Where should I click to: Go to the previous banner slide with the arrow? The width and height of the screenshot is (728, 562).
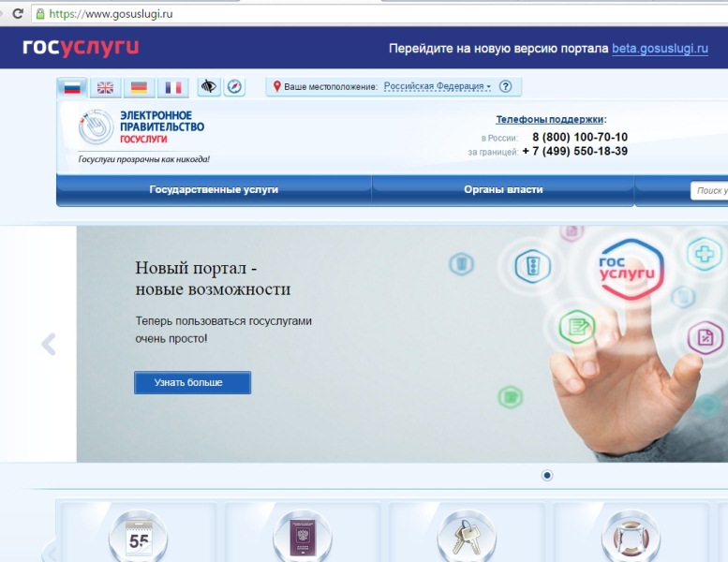click(x=49, y=344)
